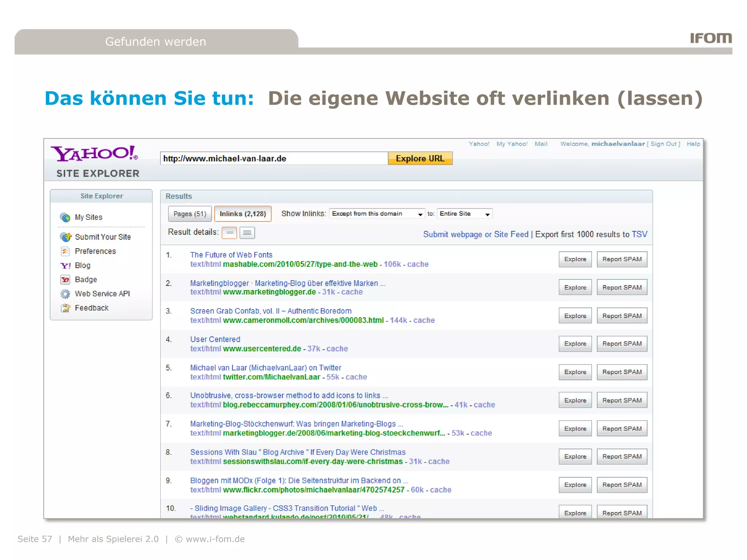Click the michaelvanlaar username

click(x=618, y=144)
